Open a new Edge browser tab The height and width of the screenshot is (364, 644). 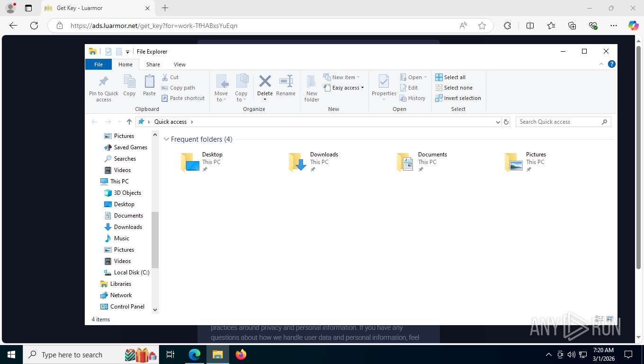[x=165, y=8]
